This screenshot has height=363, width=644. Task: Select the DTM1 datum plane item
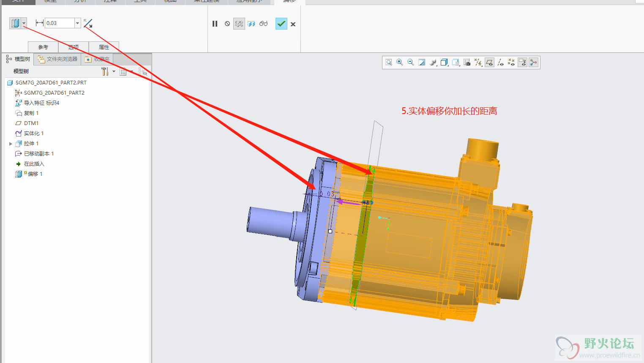(27, 123)
